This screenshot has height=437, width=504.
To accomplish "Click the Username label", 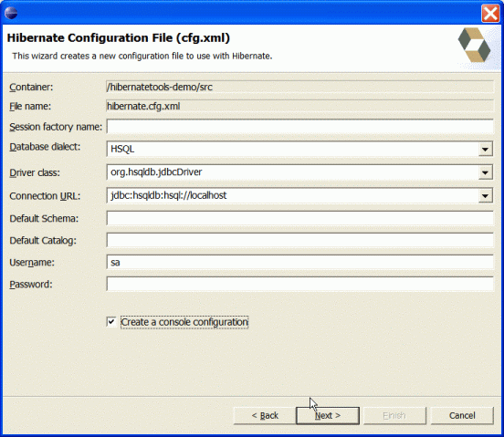I will pos(32,263).
